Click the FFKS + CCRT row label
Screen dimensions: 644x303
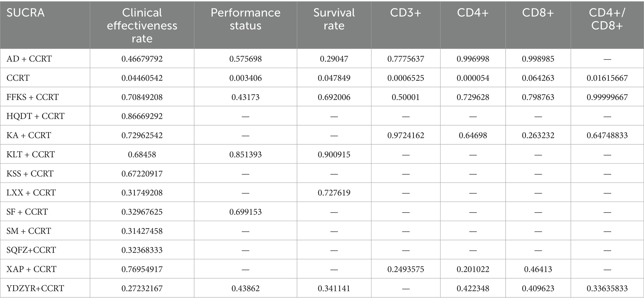point(33,97)
